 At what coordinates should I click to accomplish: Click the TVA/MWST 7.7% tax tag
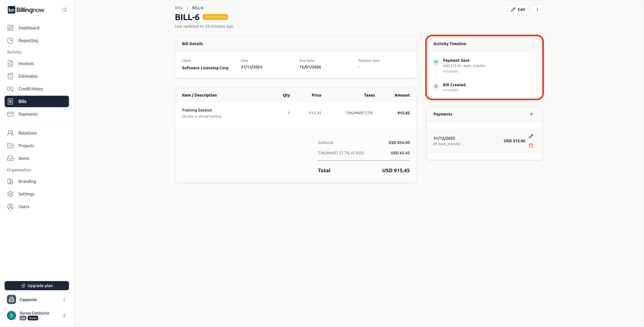[359, 113]
